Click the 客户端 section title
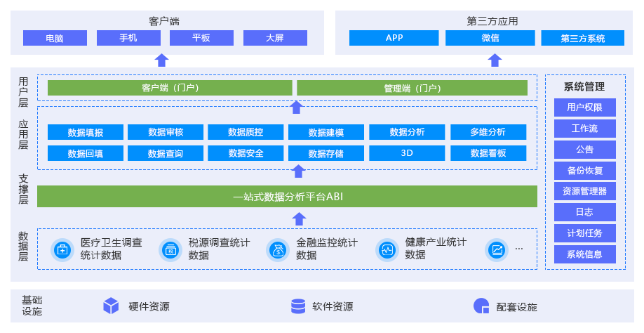Viewport: 644px width, 333px height. [164, 21]
